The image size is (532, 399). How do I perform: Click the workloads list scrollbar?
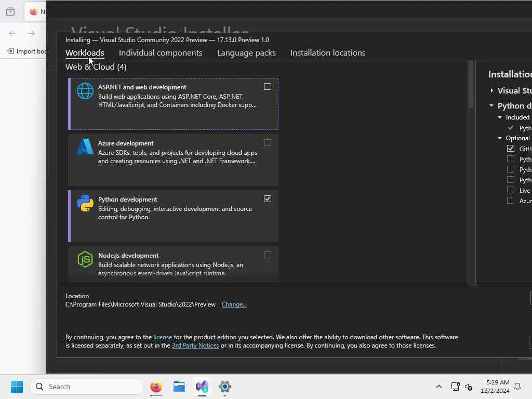point(471,85)
